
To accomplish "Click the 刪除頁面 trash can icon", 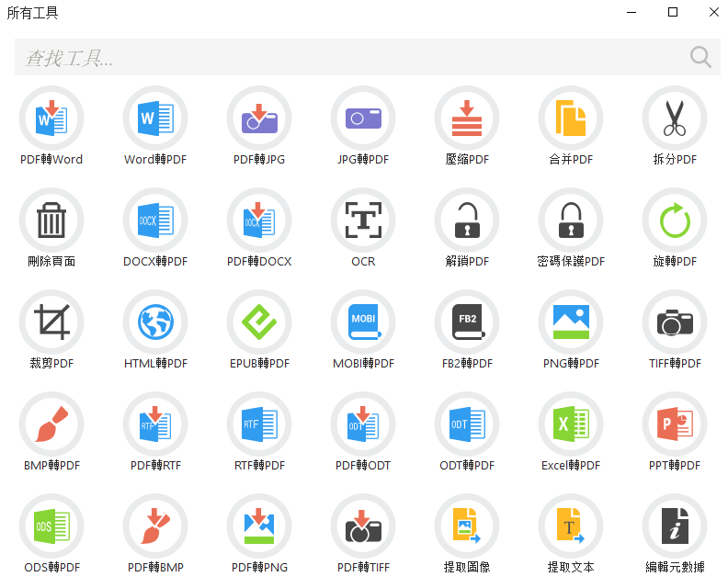I will point(51,220).
